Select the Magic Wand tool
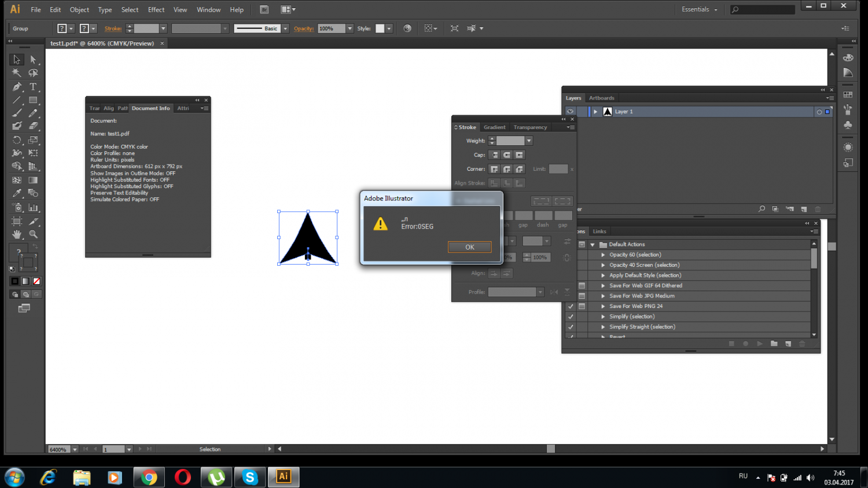This screenshot has width=868, height=488. tap(17, 73)
